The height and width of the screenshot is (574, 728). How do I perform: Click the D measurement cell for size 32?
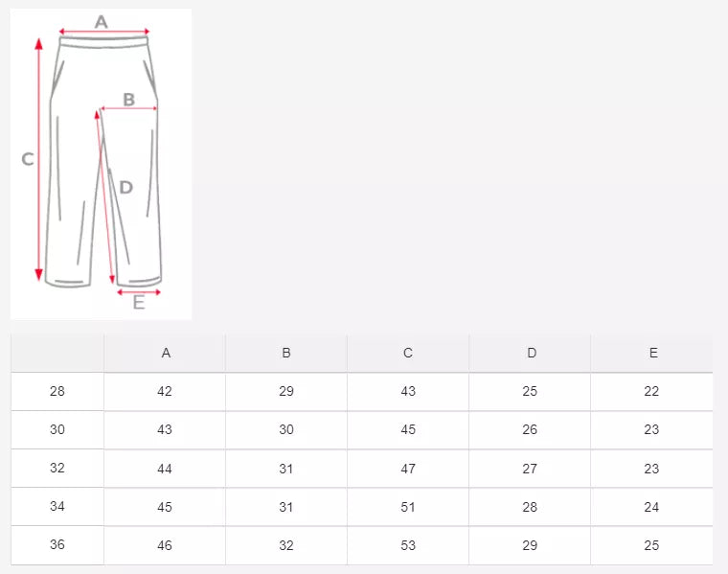pyautogui.click(x=530, y=468)
